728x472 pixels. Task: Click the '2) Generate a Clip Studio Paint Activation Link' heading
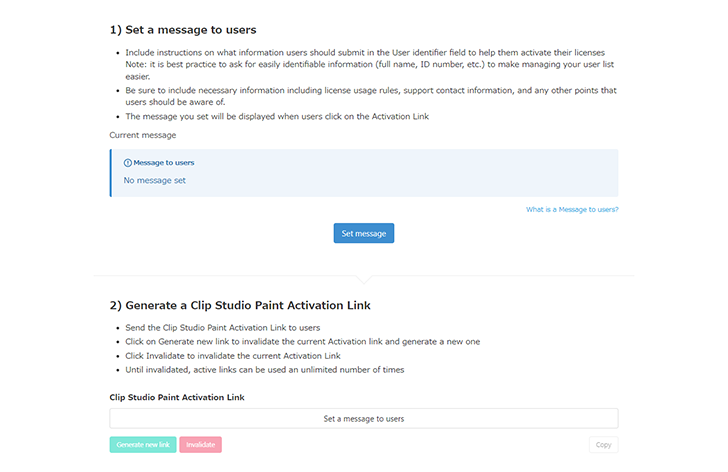[240, 305]
